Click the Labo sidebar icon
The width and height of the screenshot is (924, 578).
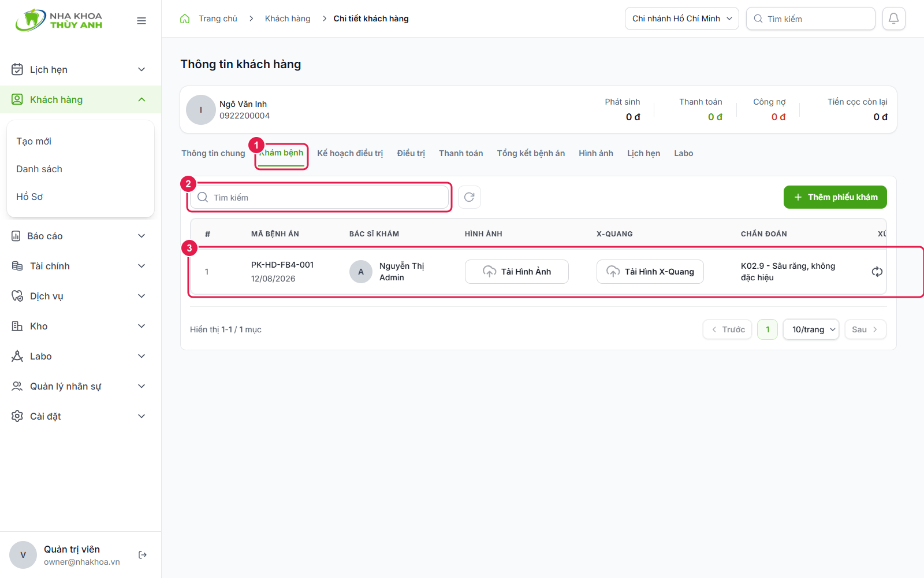(17, 356)
